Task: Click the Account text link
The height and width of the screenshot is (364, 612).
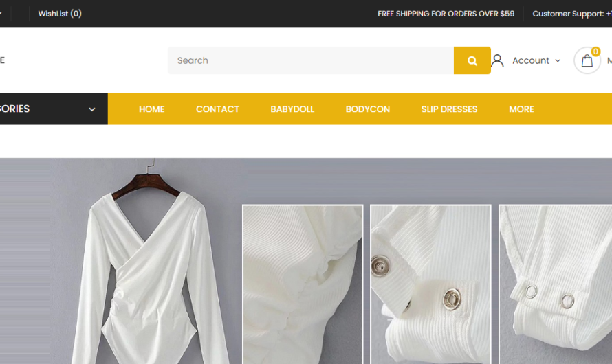Action: tap(530, 60)
